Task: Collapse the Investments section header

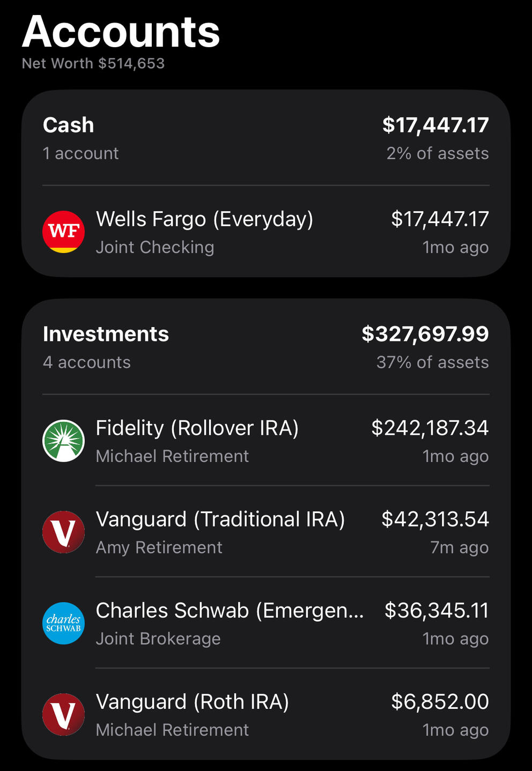Action: (x=106, y=334)
